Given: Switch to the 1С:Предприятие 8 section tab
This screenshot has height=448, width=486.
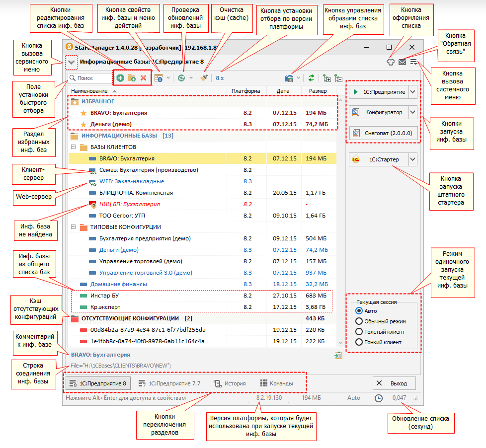Looking at the screenshot, I should [x=98, y=383].
